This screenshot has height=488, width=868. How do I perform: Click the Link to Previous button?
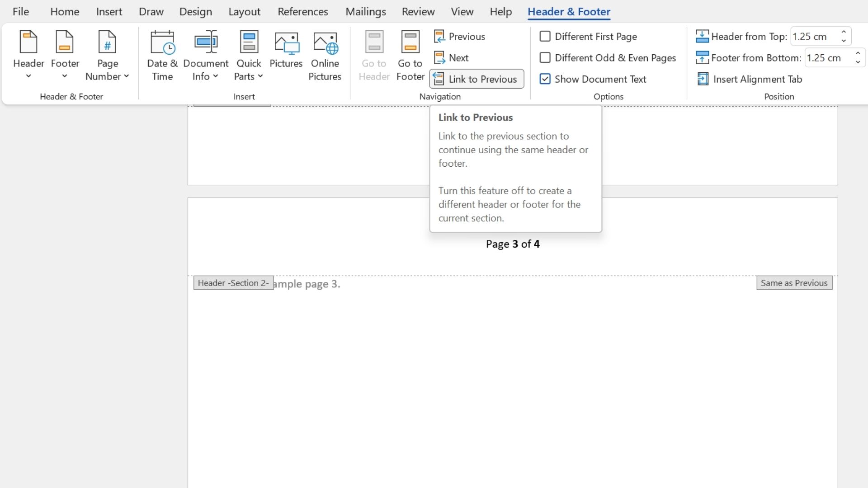point(477,79)
